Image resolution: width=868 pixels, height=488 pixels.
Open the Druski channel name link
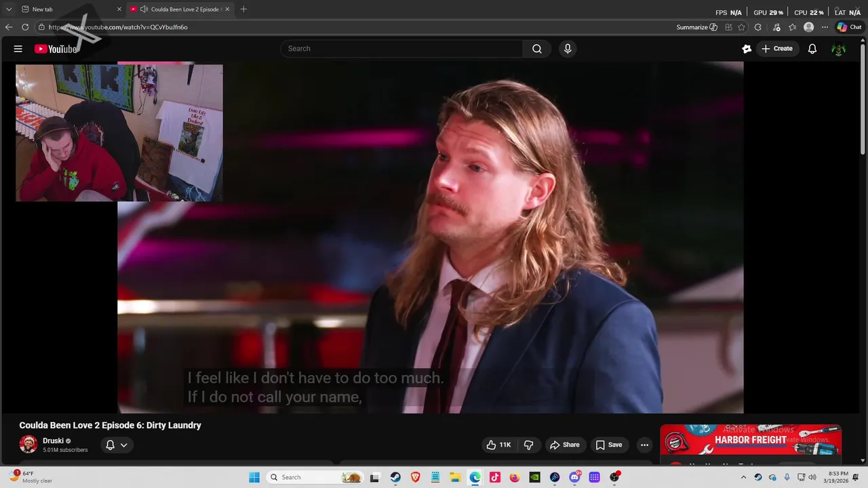pos(53,441)
